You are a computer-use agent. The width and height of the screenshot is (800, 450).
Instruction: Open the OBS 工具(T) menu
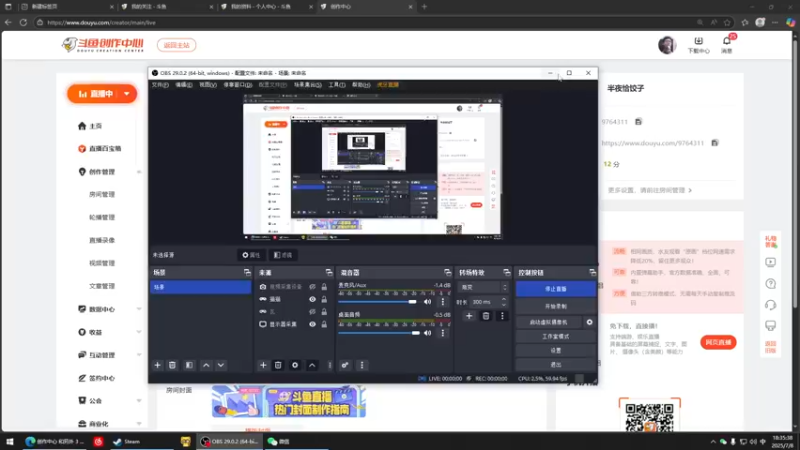click(x=337, y=85)
